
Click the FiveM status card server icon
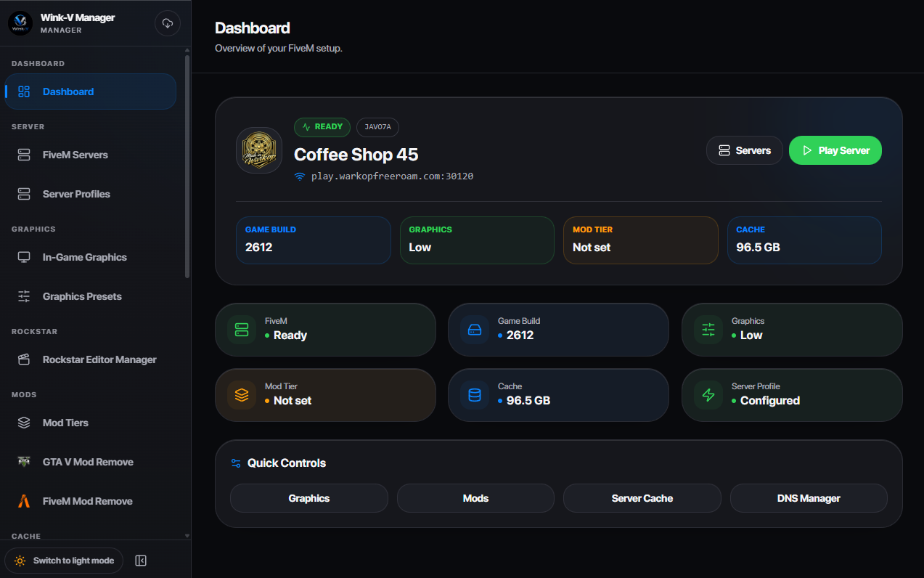[x=242, y=330]
